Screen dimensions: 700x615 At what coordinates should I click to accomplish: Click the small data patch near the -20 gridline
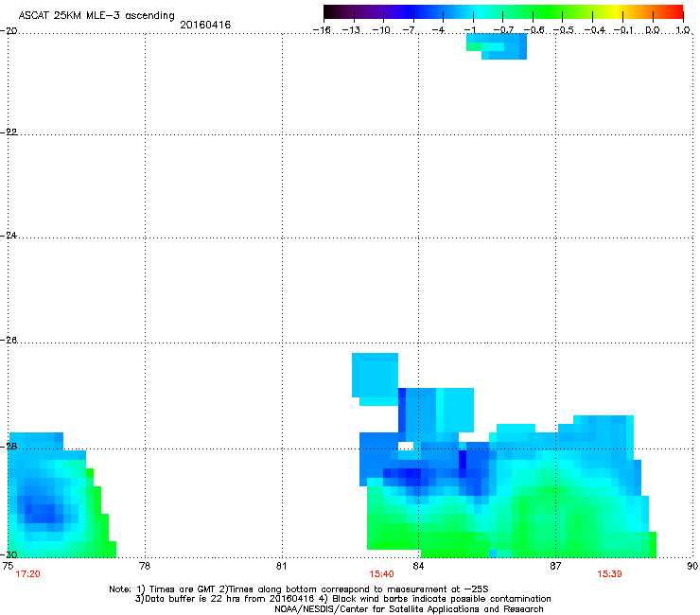pyautogui.click(x=497, y=46)
